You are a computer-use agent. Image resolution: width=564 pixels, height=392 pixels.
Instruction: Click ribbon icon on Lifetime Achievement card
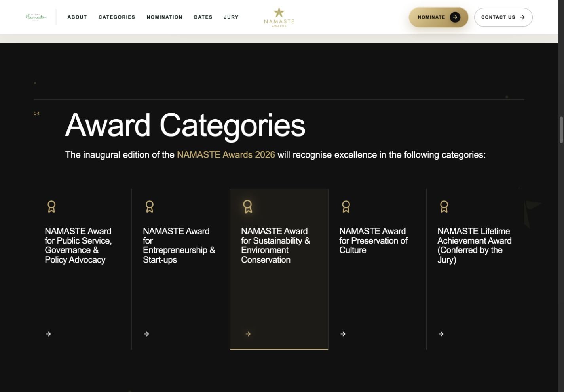click(x=444, y=207)
